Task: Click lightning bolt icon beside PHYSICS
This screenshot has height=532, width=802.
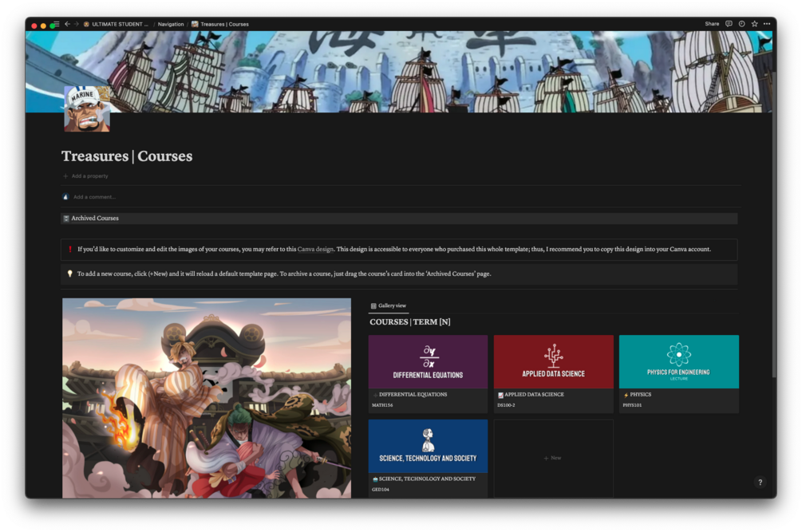Action: tap(626, 395)
